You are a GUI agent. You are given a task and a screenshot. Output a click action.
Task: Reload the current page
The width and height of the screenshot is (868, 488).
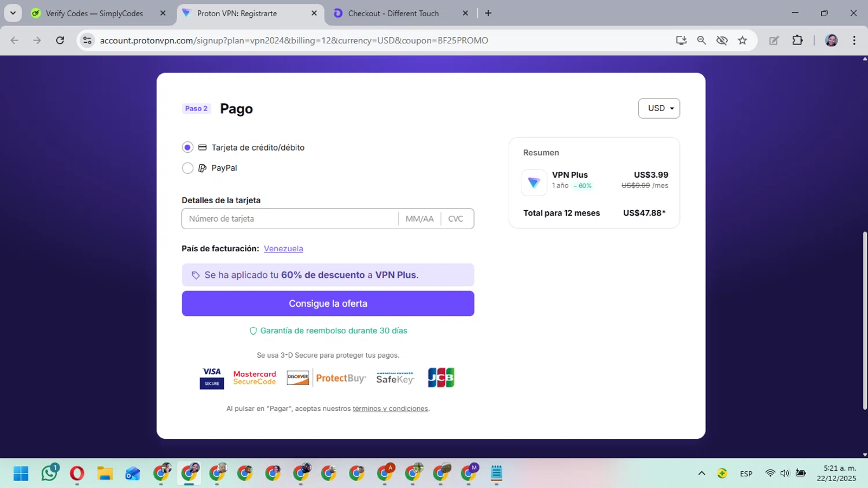tap(60, 41)
